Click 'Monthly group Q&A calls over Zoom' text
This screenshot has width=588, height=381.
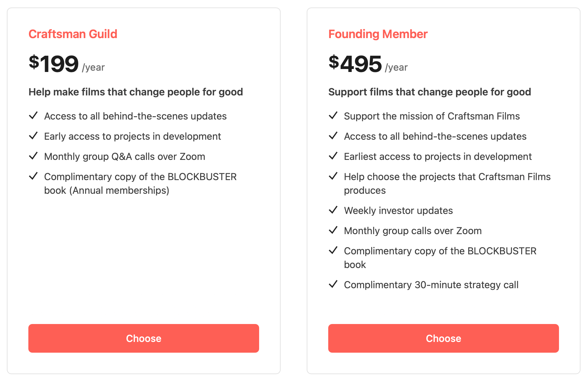pyautogui.click(x=125, y=157)
